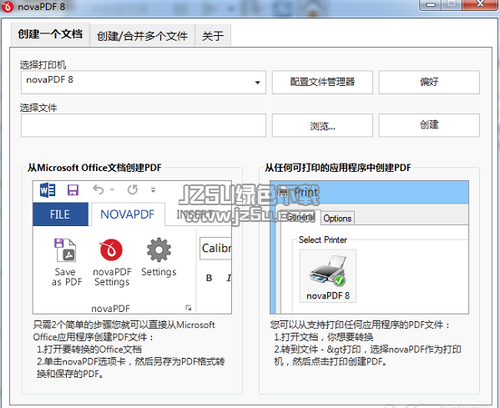Open the 创建/合并多个文件 tab
Image resolution: width=500 pixels, height=408 pixels.
(x=142, y=36)
